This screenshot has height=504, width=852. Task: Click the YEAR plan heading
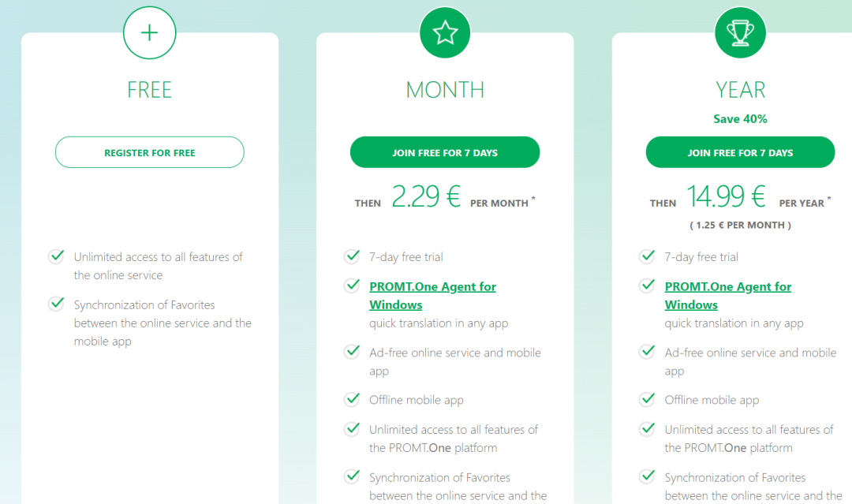pos(740,90)
